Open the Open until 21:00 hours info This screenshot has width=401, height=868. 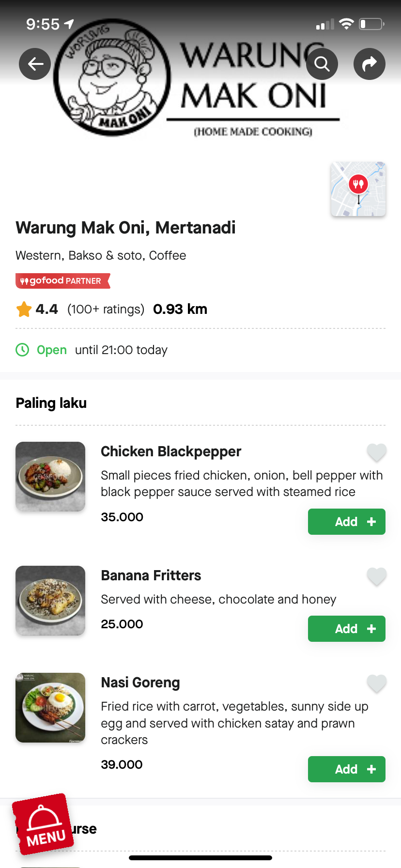[x=102, y=350]
